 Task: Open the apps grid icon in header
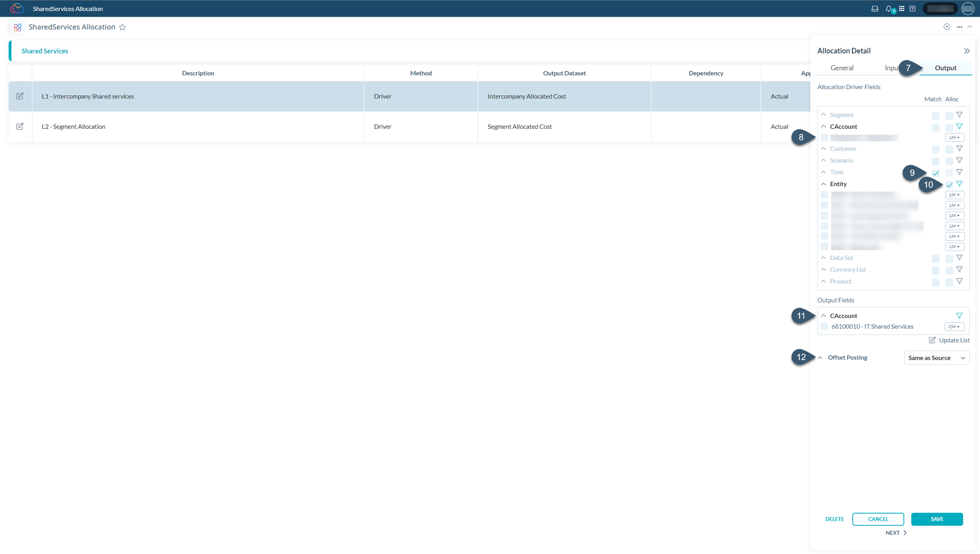[x=902, y=8]
